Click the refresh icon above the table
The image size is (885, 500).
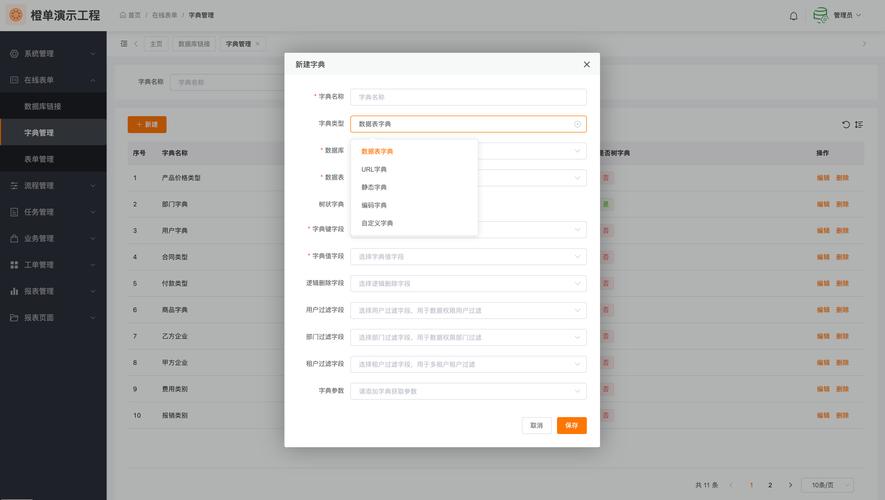(x=845, y=125)
